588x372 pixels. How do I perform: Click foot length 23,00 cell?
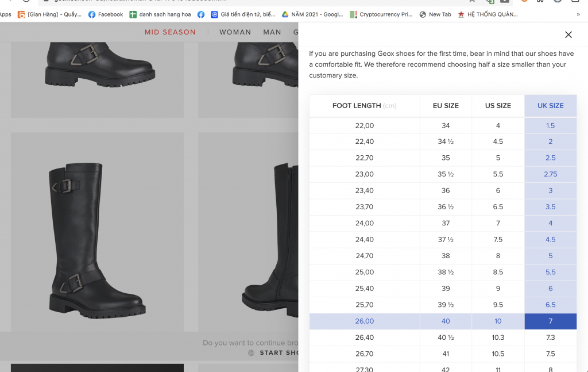pyautogui.click(x=365, y=174)
